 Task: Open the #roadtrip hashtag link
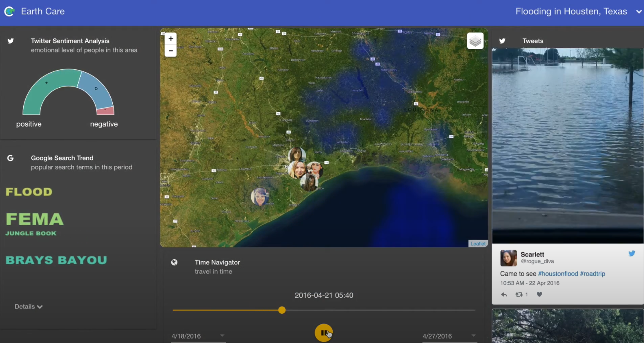pos(593,274)
